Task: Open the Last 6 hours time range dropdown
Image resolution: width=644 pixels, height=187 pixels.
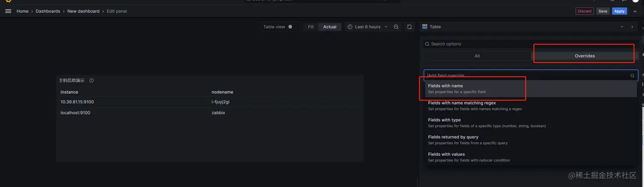Action: tap(368, 27)
